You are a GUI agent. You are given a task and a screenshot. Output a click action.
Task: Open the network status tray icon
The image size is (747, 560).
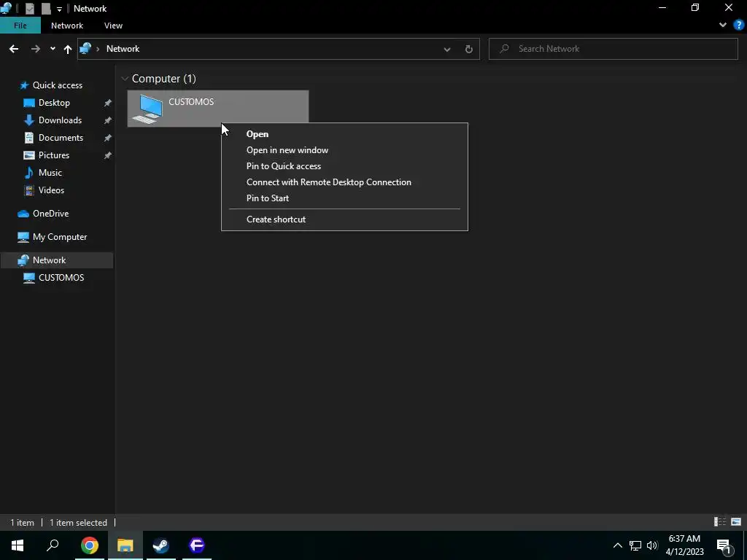[x=635, y=545]
